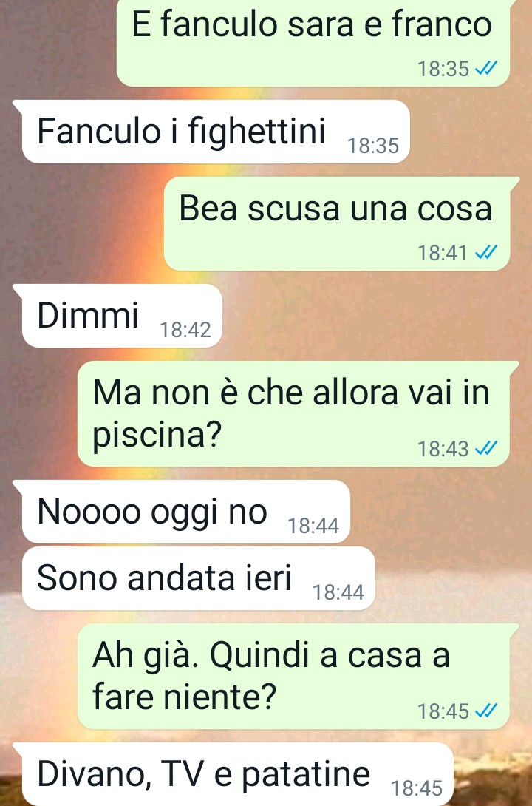The height and width of the screenshot is (806, 532).
Task: Tap the 'Bea scusa una cosa' message
Action: click(338, 224)
